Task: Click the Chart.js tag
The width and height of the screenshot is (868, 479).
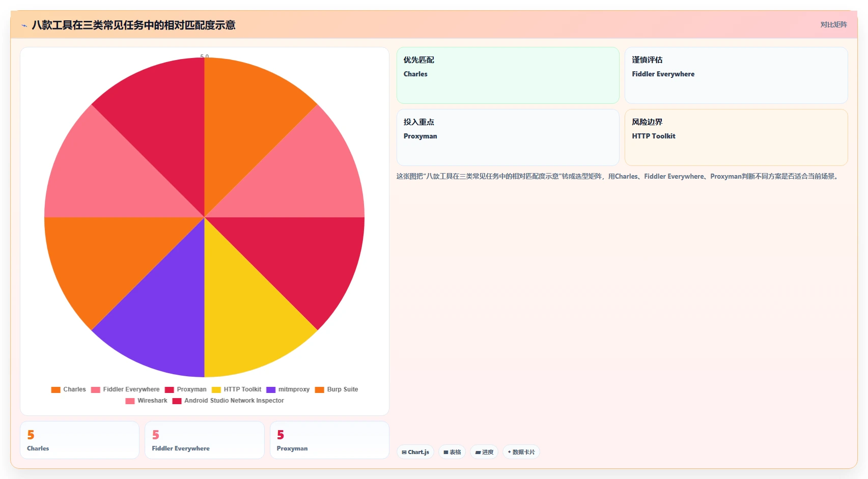Action: (415, 452)
